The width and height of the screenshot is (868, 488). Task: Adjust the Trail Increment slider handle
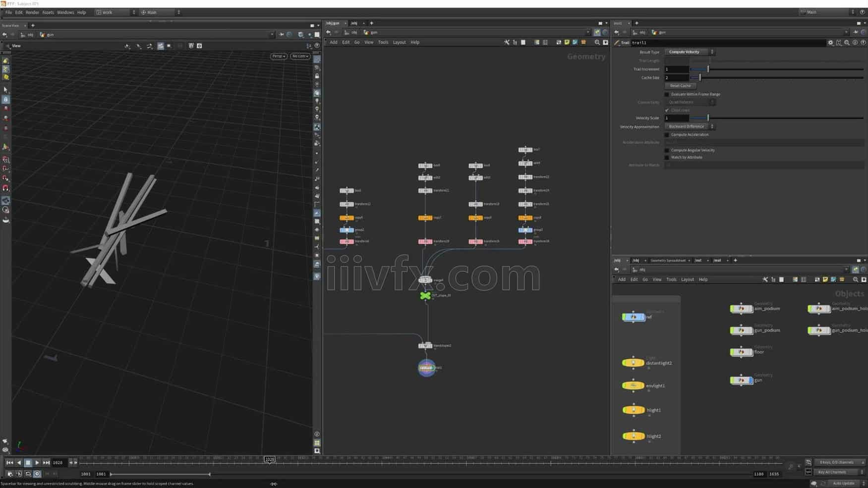click(x=708, y=69)
